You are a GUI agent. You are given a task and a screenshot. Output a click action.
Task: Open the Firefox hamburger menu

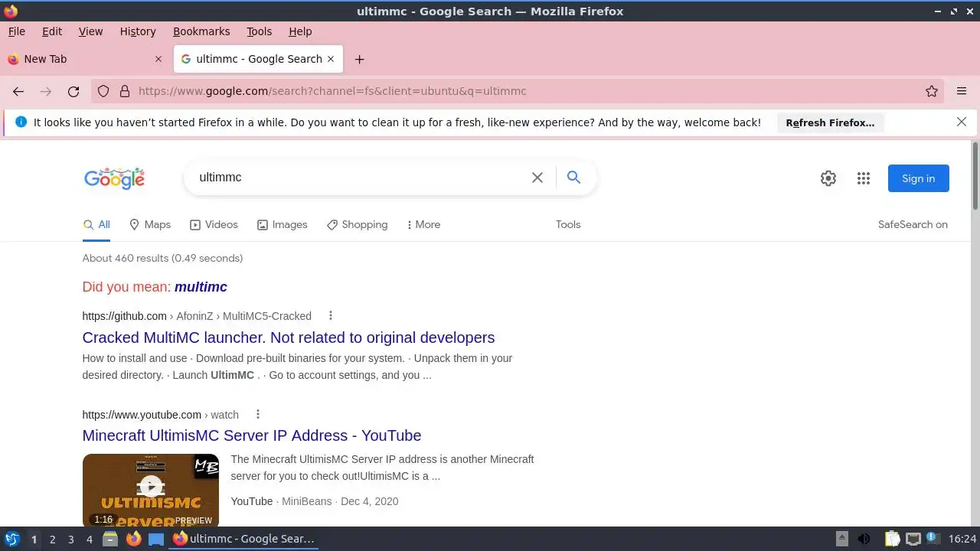(x=962, y=91)
